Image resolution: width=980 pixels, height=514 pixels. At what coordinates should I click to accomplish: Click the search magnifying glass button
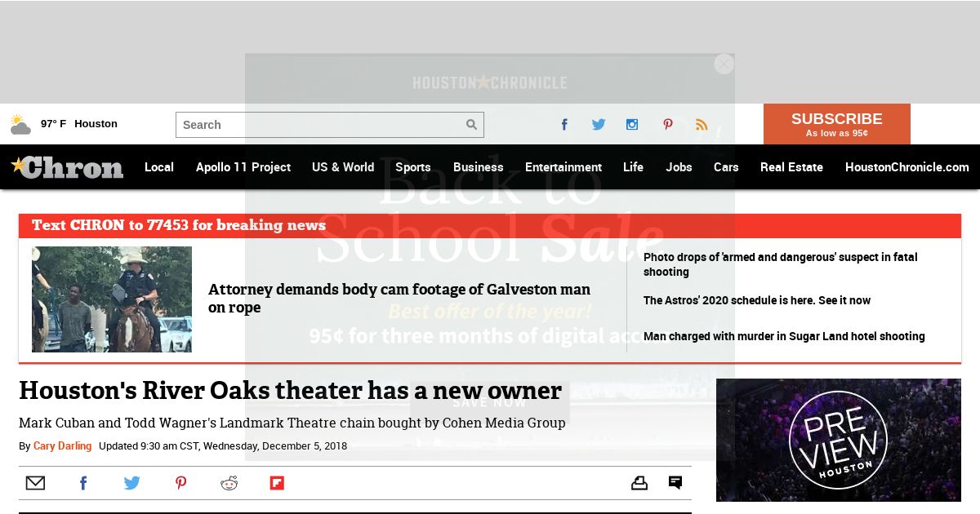tap(471, 125)
